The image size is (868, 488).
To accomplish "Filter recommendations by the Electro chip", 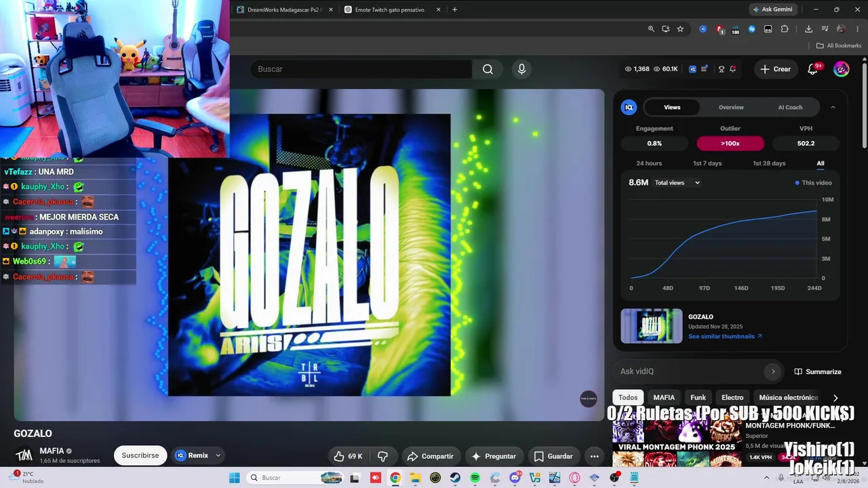I will [x=732, y=398].
